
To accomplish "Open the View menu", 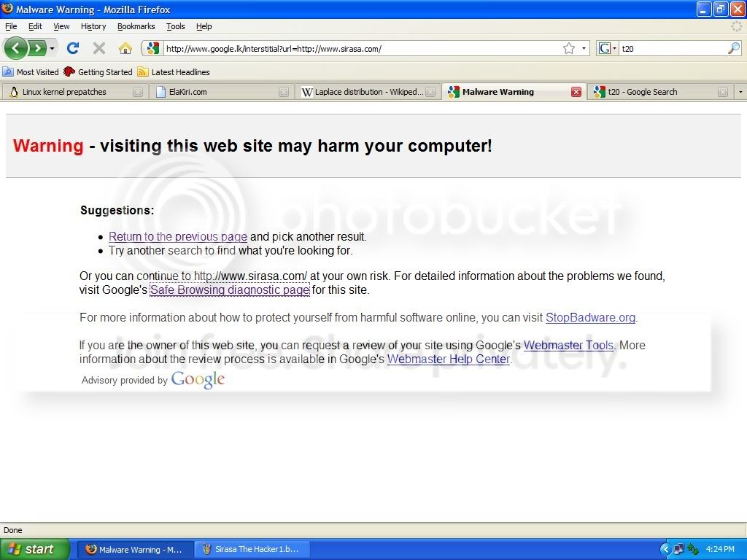I will pyautogui.click(x=61, y=26).
